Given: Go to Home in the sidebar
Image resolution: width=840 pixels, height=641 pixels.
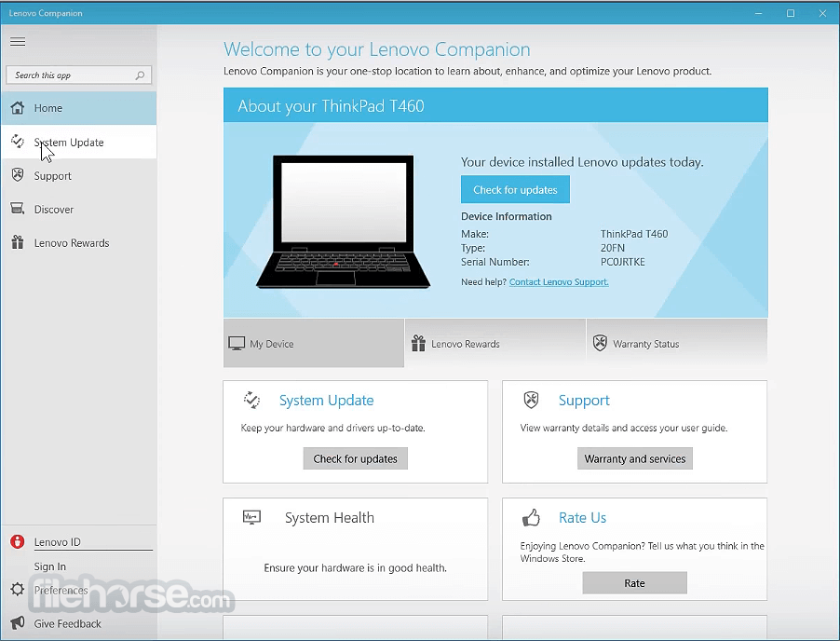Looking at the screenshot, I should 79,108.
